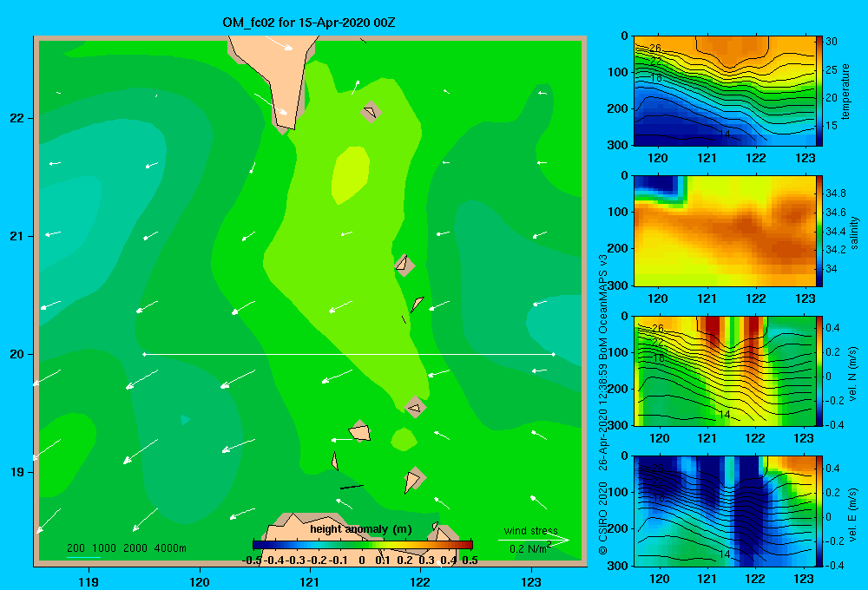Click the title 'OM_fc02 for 15-Apr-2020 00Z'
The image size is (868, 590).
coord(308,23)
